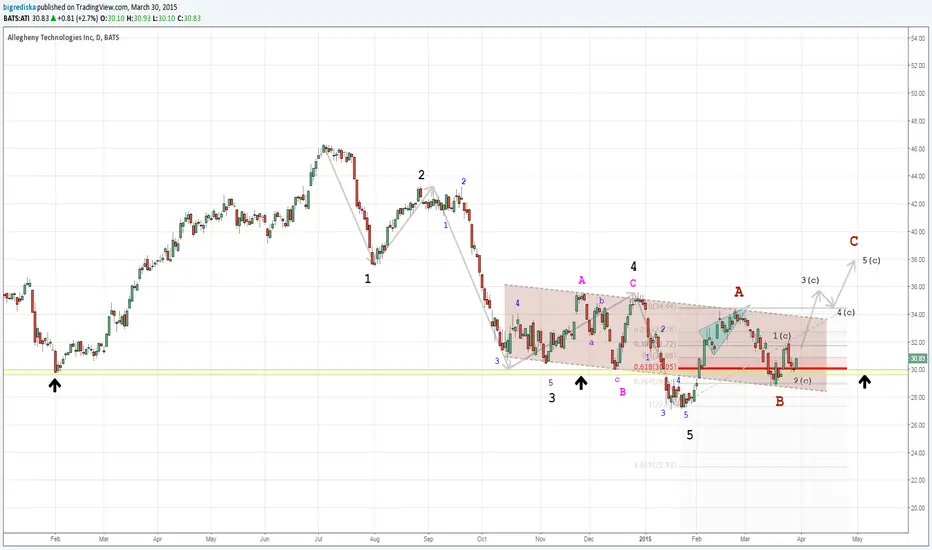Viewport: 932px width, 550px height.
Task: Click the Jul label on time axis
Action: tap(319, 539)
